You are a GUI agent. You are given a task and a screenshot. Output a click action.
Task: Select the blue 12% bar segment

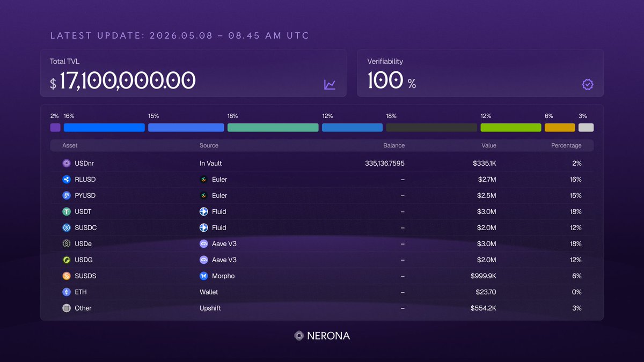[x=353, y=128]
